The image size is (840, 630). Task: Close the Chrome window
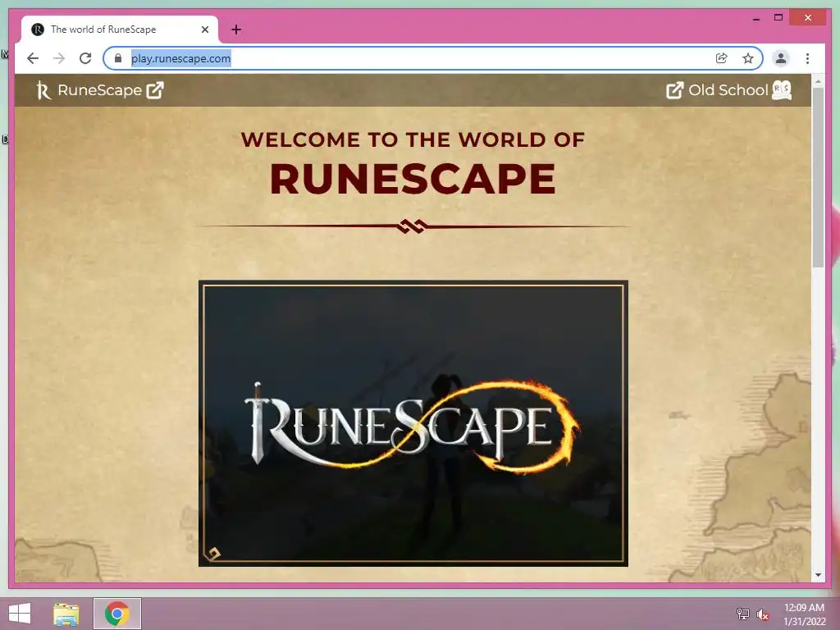click(808, 18)
